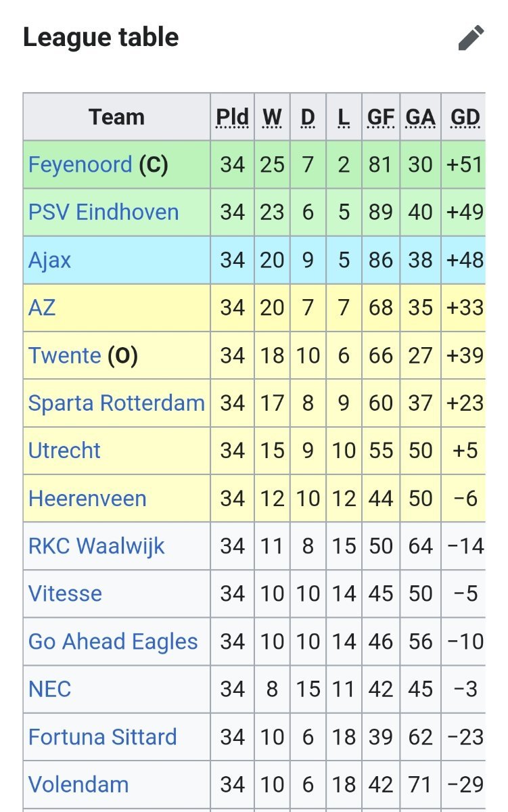The width and height of the screenshot is (508, 812).
Task: Open the Feyenoord team link
Action: coord(80,164)
